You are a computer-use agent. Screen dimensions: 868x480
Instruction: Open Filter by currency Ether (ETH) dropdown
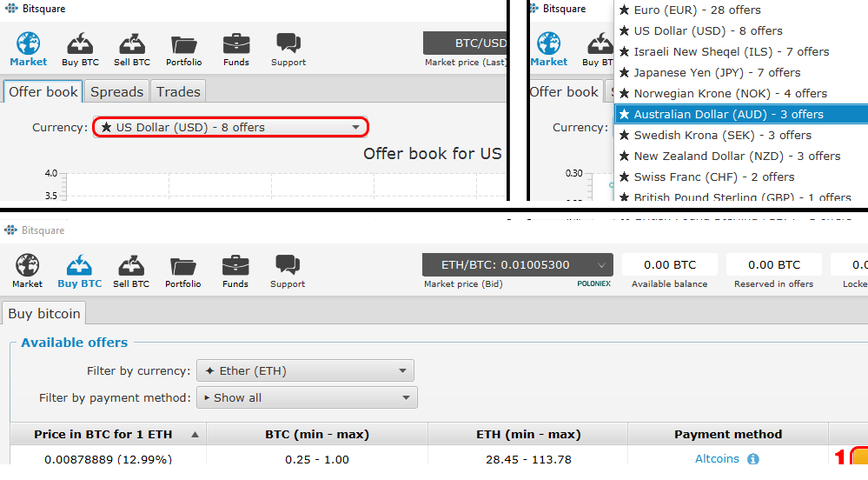[x=305, y=370]
